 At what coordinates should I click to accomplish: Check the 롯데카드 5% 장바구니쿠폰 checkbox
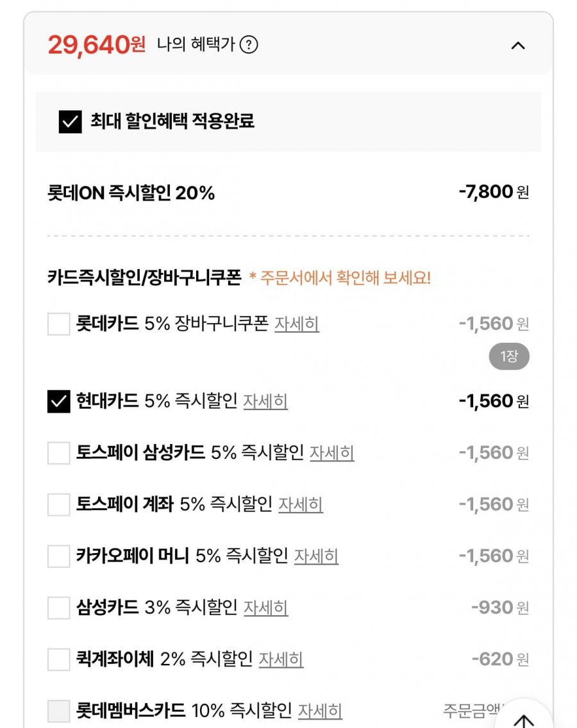(59, 324)
